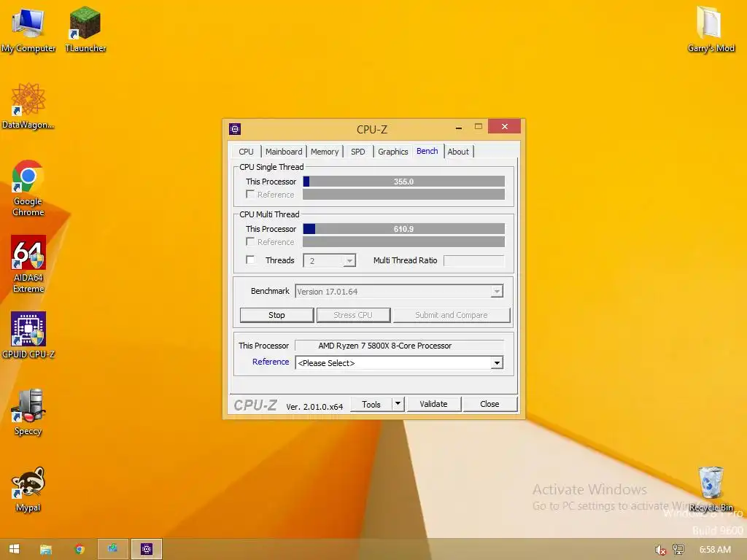
Task: Switch to the Mainboard tab
Action: tap(284, 152)
